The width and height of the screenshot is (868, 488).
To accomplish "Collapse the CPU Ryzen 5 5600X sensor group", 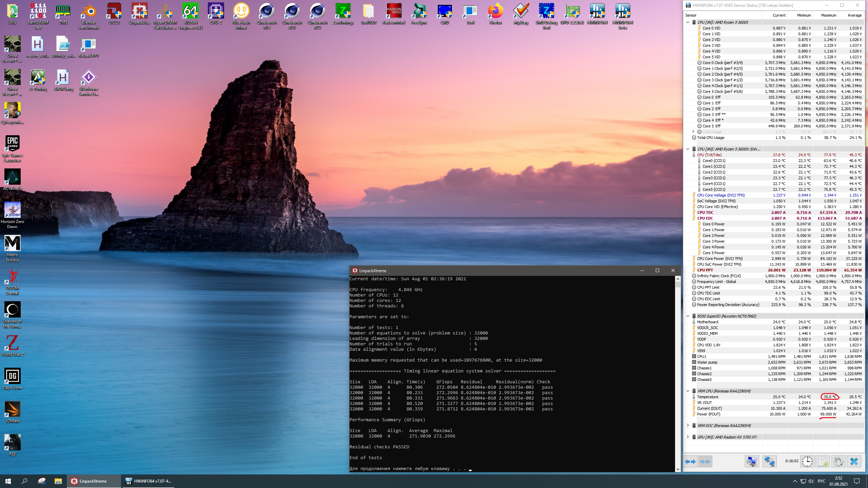I will pos(688,22).
